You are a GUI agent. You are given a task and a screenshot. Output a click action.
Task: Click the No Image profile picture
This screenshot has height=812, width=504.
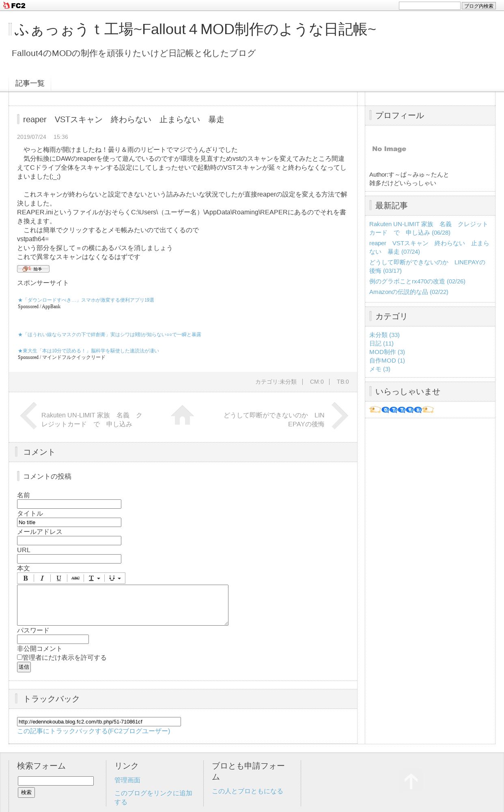[x=389, y=149]
